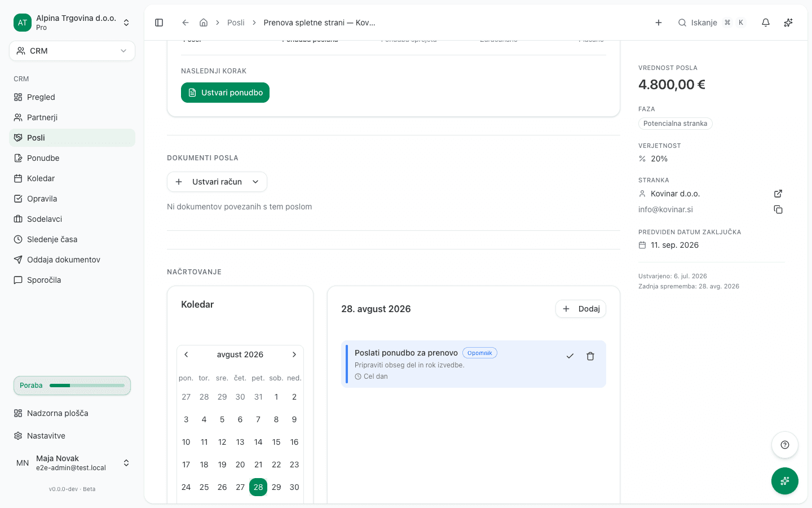Viewport: 812px width, 508px height.
Task: Expand the CRM module dropdown
Action: coord(72,51)
